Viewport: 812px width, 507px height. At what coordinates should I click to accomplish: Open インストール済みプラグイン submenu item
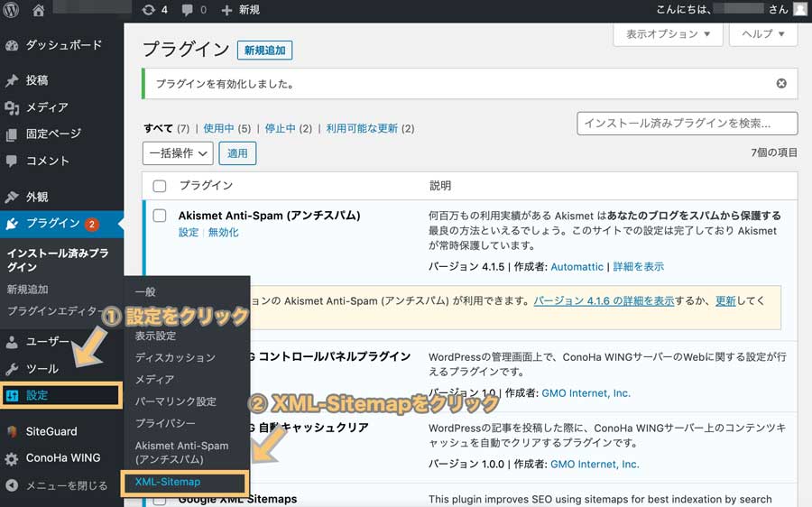[x=58, y=260]
